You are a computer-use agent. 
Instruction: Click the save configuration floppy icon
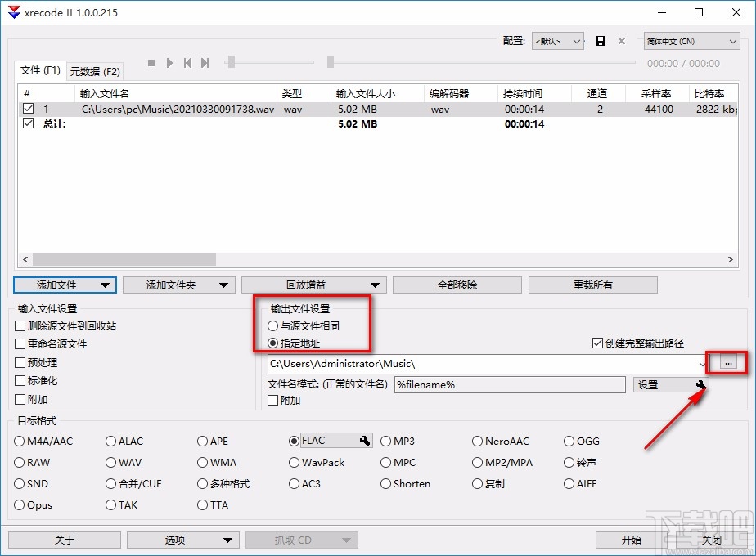pos(600,41)
